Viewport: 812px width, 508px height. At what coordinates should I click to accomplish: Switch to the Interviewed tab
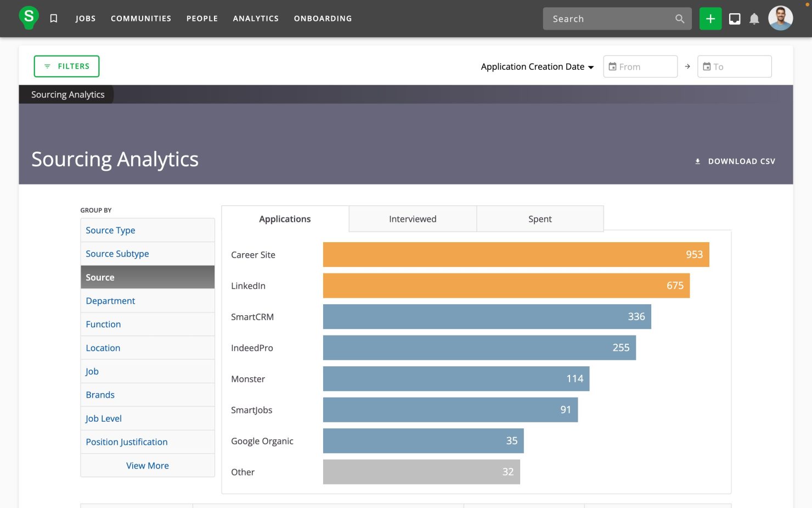[x=413, y=219]
